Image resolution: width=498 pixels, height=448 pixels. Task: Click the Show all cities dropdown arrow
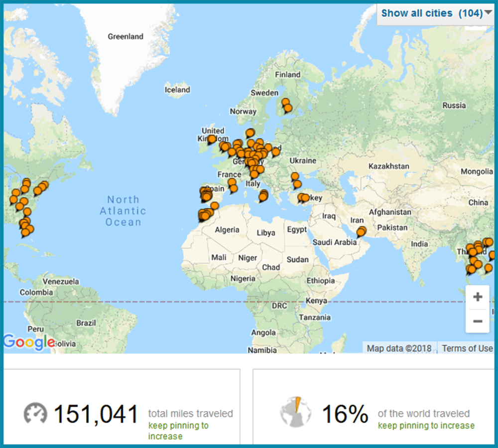tap(488, 13)
